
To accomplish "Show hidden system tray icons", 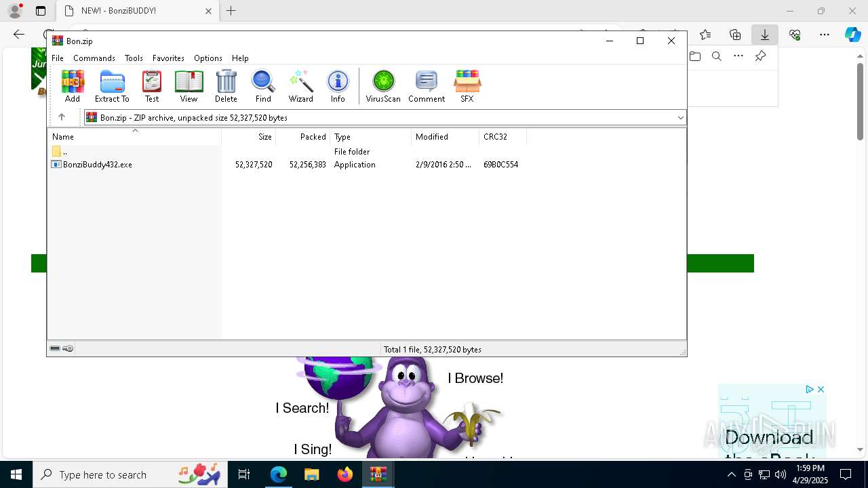I will (x=731, y=474).
